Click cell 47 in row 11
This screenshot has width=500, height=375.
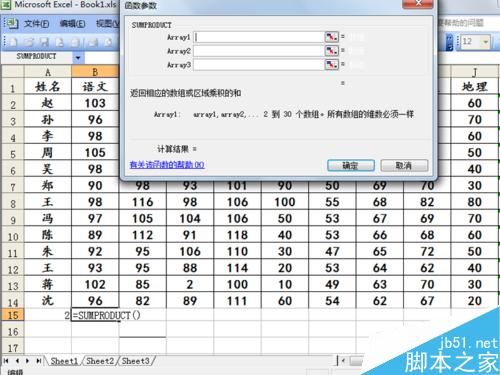(332, 251)
